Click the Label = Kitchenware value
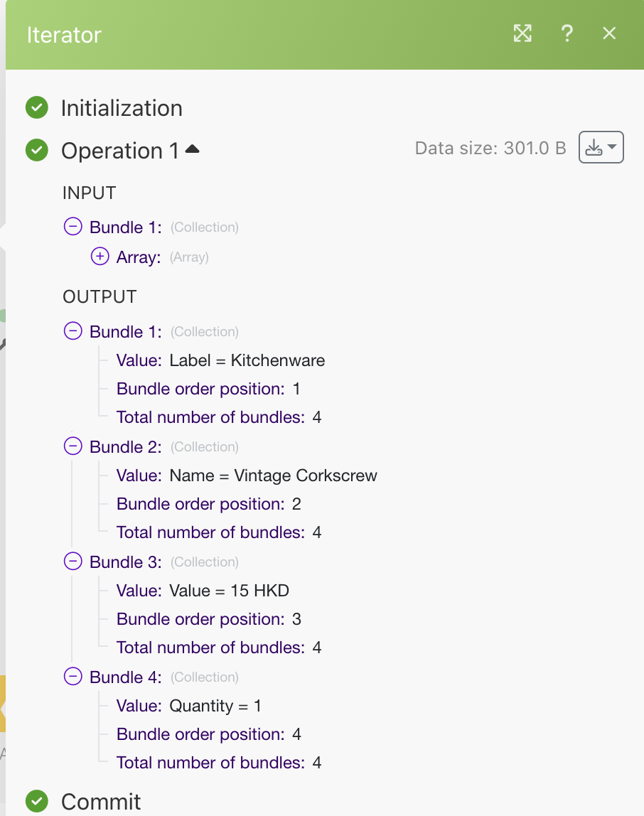 247,360
